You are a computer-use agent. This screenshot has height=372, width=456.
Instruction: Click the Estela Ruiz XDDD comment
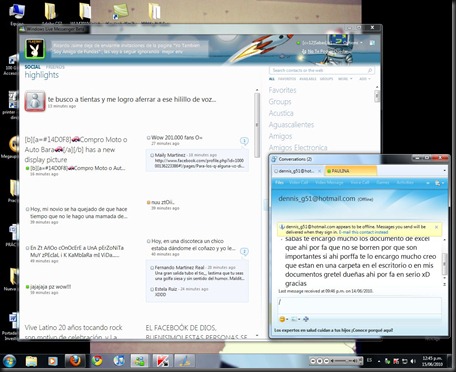point(179,292)
